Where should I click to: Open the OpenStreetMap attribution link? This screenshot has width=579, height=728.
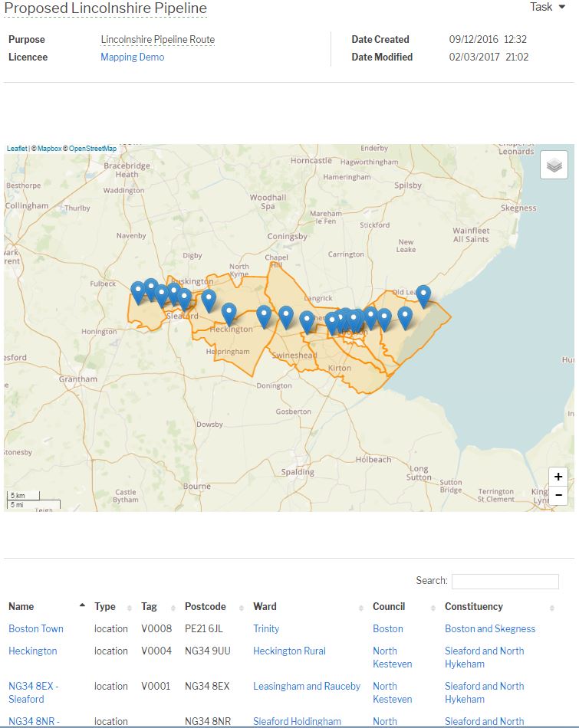point(92,149)
